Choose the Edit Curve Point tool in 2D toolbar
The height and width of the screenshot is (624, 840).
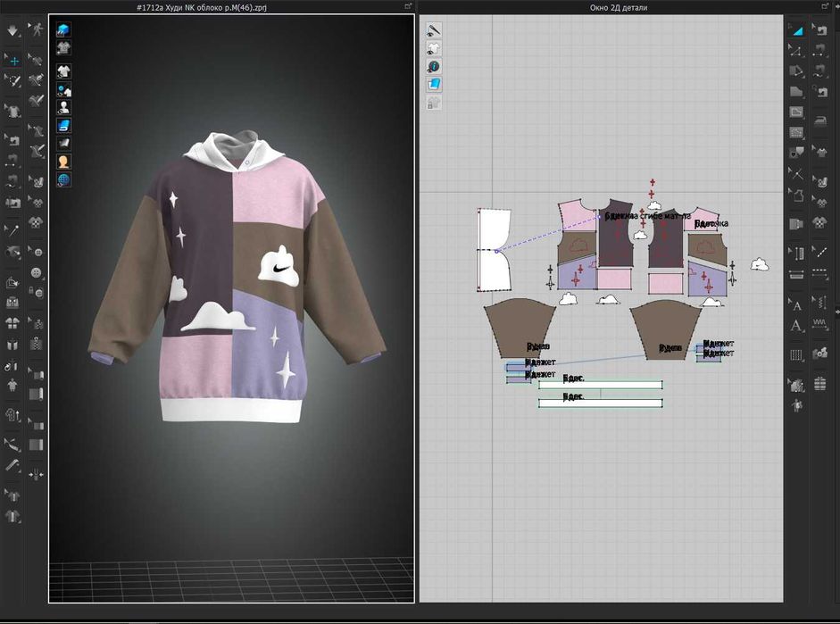click(x=796, y=51)
